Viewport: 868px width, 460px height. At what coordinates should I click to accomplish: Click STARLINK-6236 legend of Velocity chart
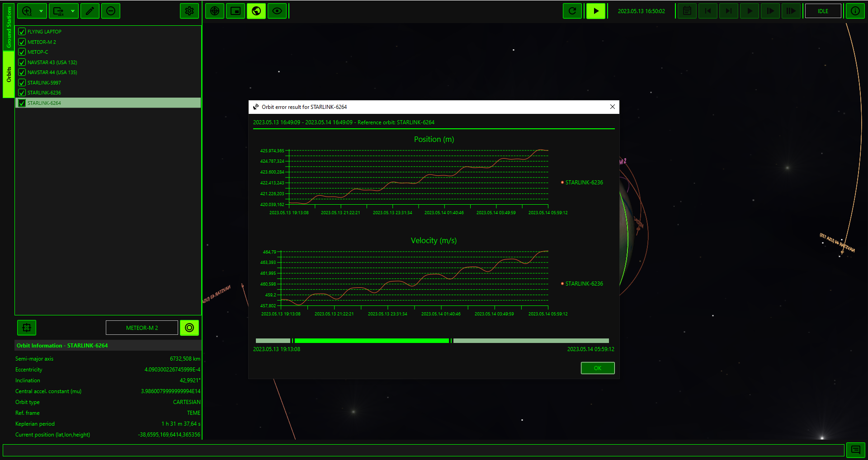click(582, 284)
